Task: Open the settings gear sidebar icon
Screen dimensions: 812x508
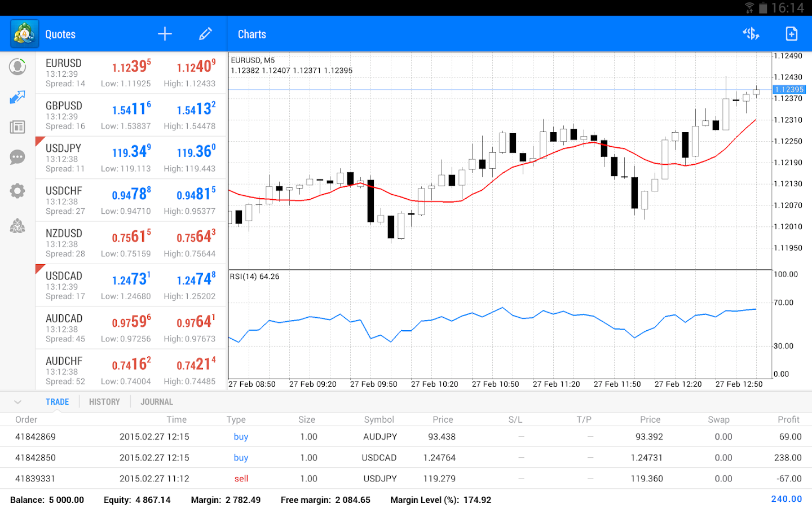Action: tap(17, 191)
